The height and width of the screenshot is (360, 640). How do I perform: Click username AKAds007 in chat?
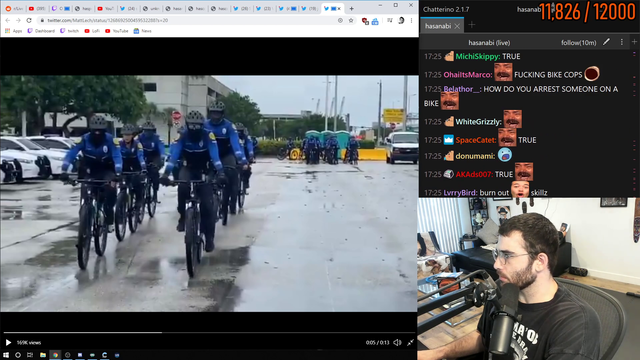coord(474,174)
